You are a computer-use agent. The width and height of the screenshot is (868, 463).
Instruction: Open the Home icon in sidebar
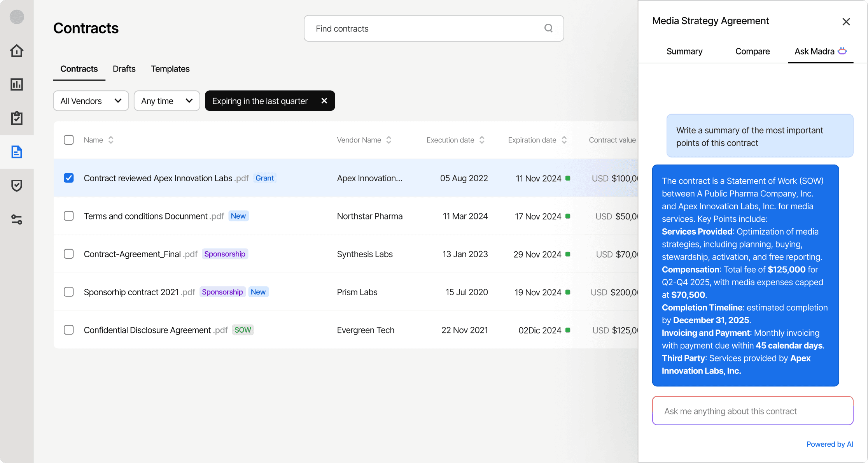tap(17, 51)
